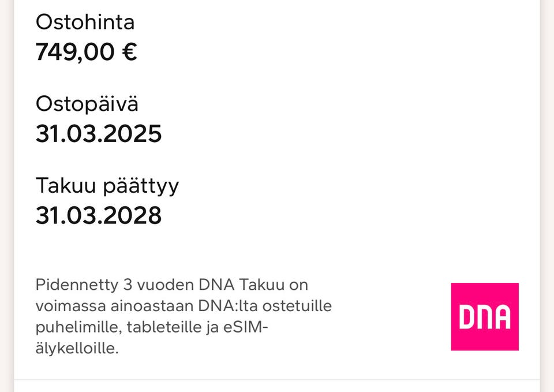554x392 pixels.
Task: Select the purchase date 31.03.2025
Action: point(99,134)
